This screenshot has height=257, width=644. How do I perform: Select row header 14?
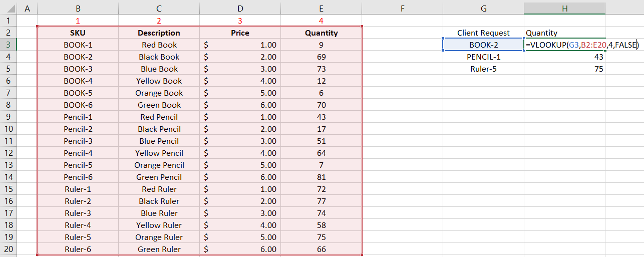coord(9,177)
